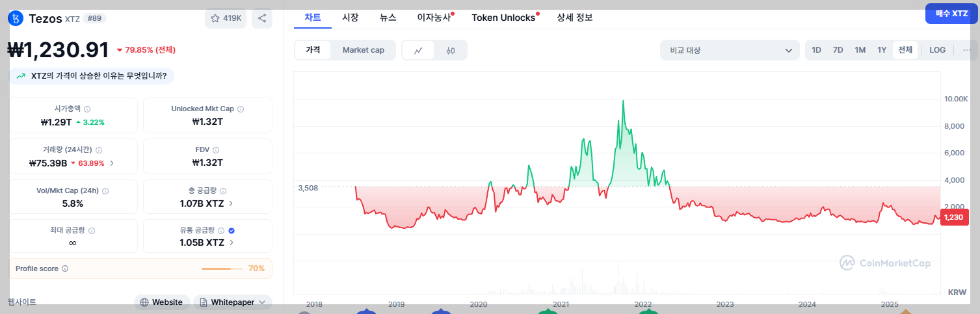Image resolution: width=980 pixels, height=314 pixels.
Task: Click the 5.8% Vol/Mkt Cap value
Action: pyautogui.click(x=72, y=203)
